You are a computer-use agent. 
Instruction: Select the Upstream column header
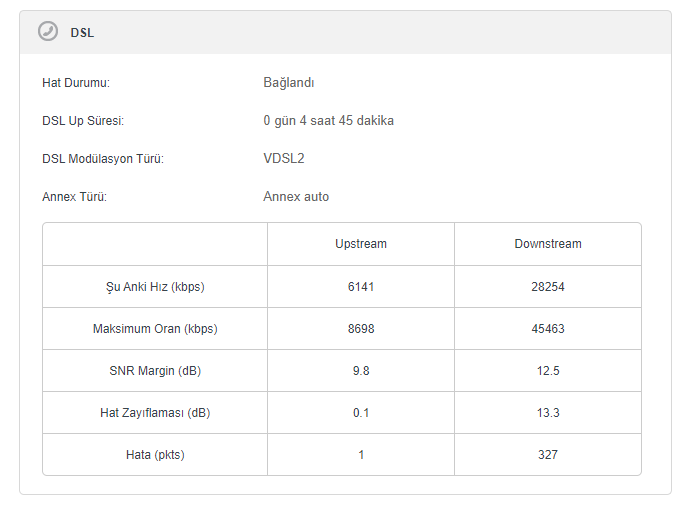click(361, 244)
